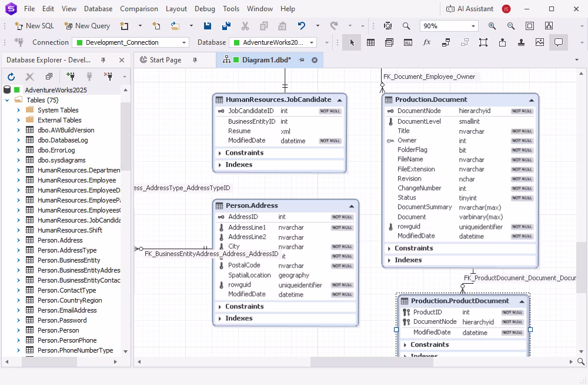This screenshot has height=385, width=588.
Task: Expand the System Tables folder
Action: pyautogui.click(x=18, y=110)
